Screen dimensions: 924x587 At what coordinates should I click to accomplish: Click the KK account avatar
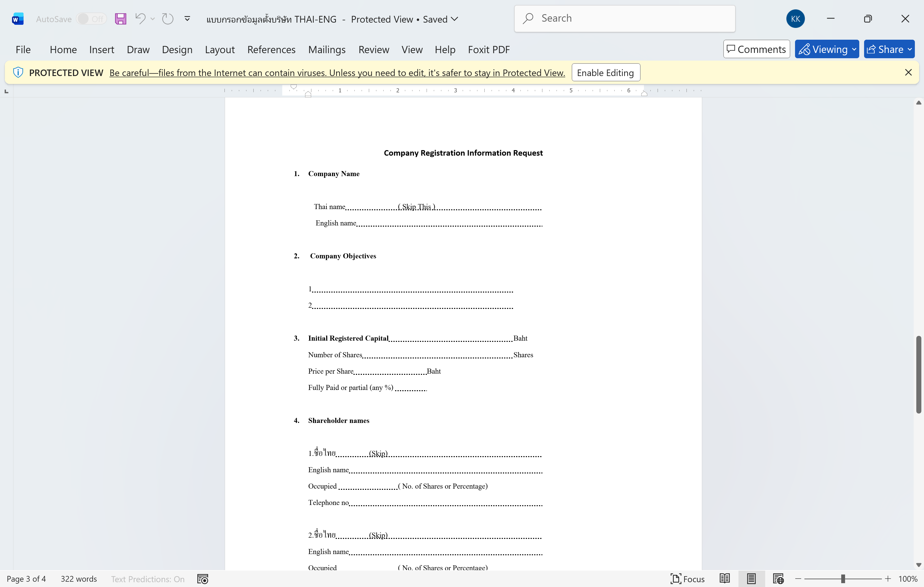[x=795, y=19]
